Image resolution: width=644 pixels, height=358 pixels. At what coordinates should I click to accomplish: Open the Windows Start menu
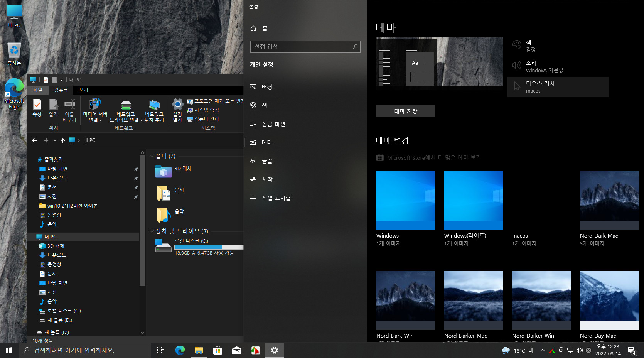click(x=9, y=350)
